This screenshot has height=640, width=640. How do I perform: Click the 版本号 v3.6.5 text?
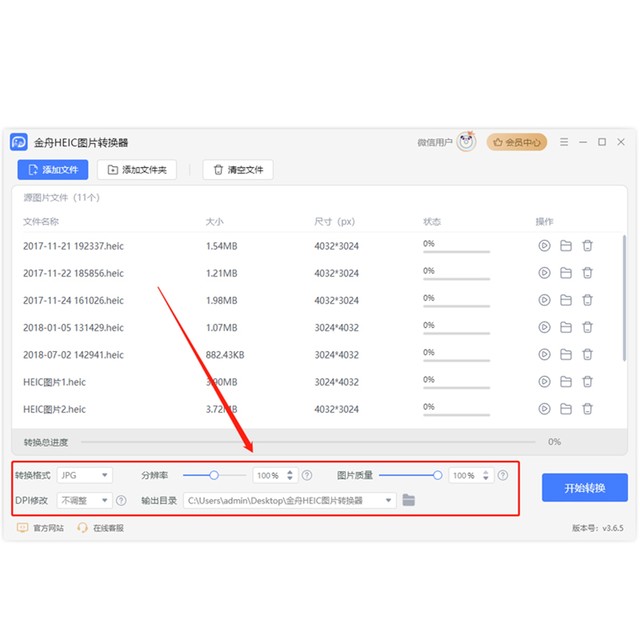click(598, 528)
